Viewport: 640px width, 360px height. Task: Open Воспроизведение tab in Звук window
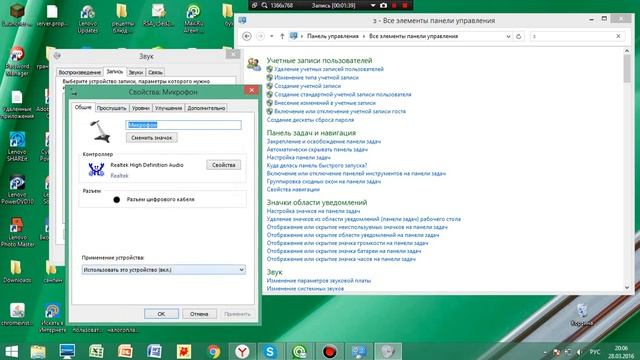point(79,72)
